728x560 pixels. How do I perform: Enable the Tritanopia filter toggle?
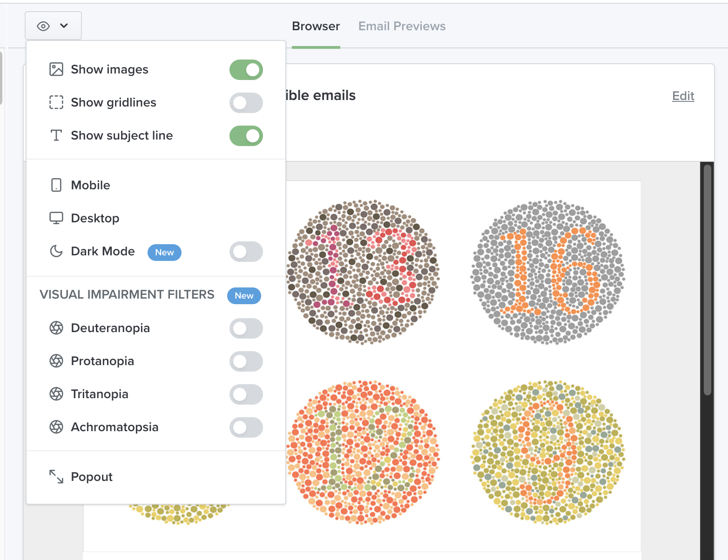point(246,394)
